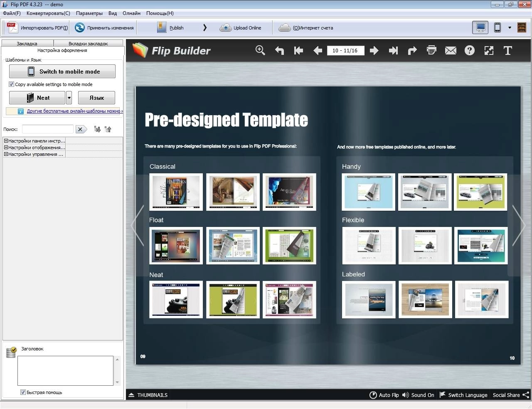
Task: Flip to previous page via left edge arrow
Action: click(138, 226)
